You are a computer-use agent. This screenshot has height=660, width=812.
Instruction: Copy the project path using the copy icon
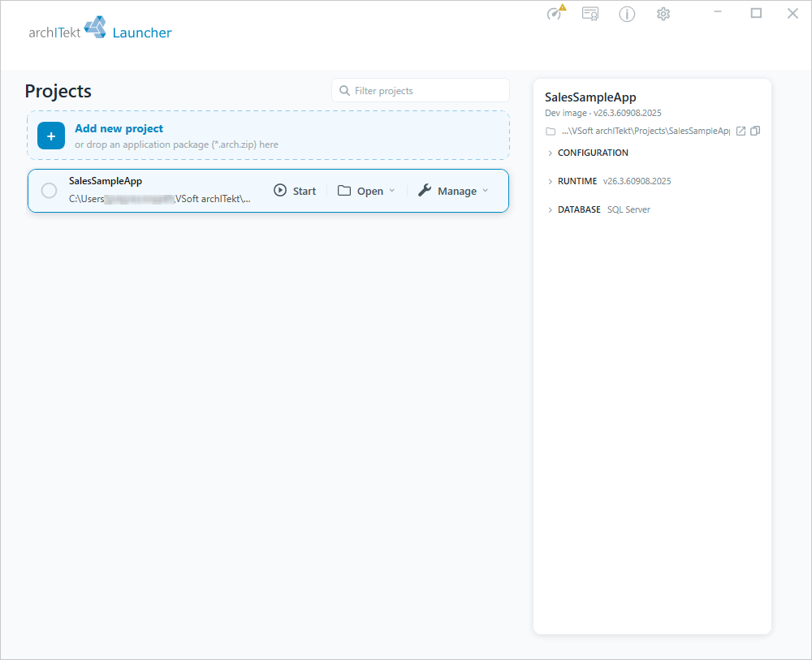tap(755, 131)
